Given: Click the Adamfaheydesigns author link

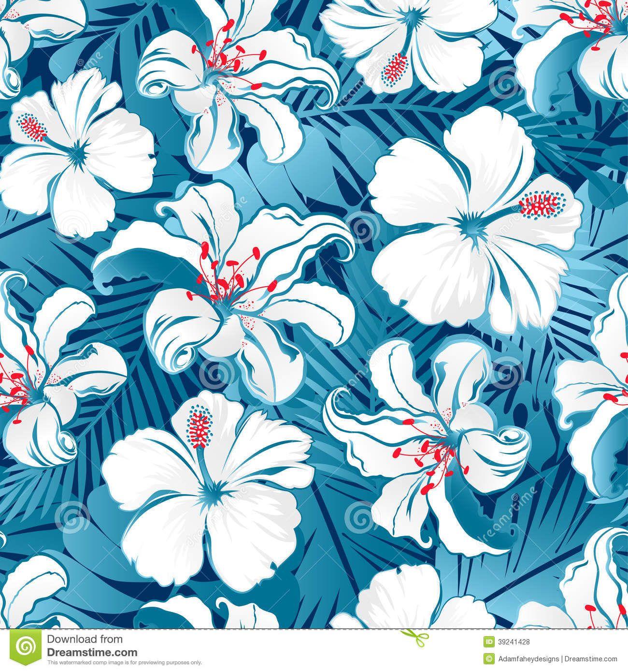Looking at the screenshot, I should tap(528, 658).
